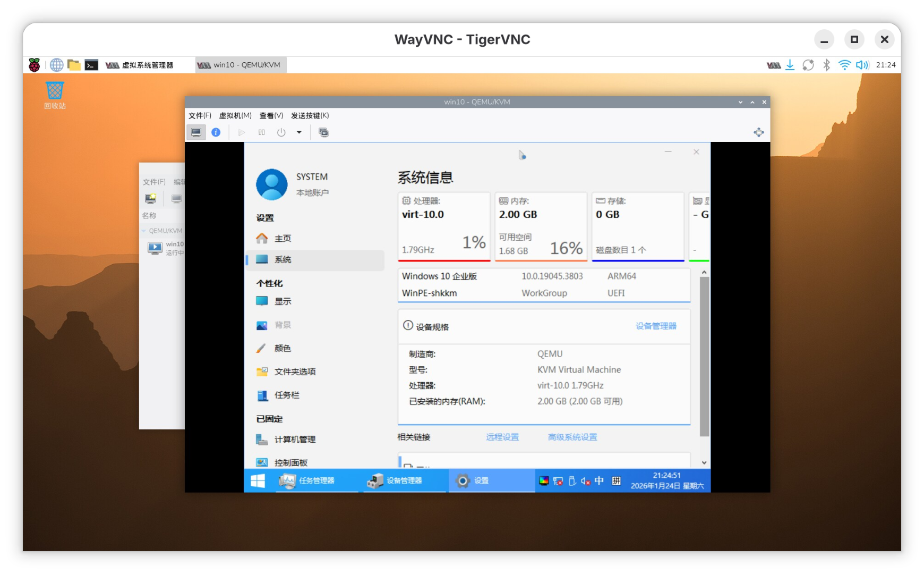This screenshot has height=574, width=924.
Task: Open the snapshots manager icon
Action: pos(323,132)
